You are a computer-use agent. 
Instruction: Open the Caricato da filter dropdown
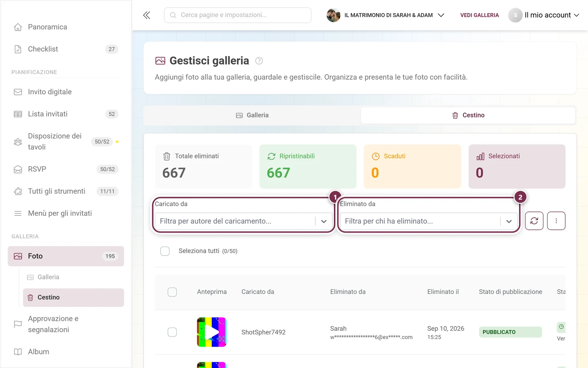(x=243, y=221)
